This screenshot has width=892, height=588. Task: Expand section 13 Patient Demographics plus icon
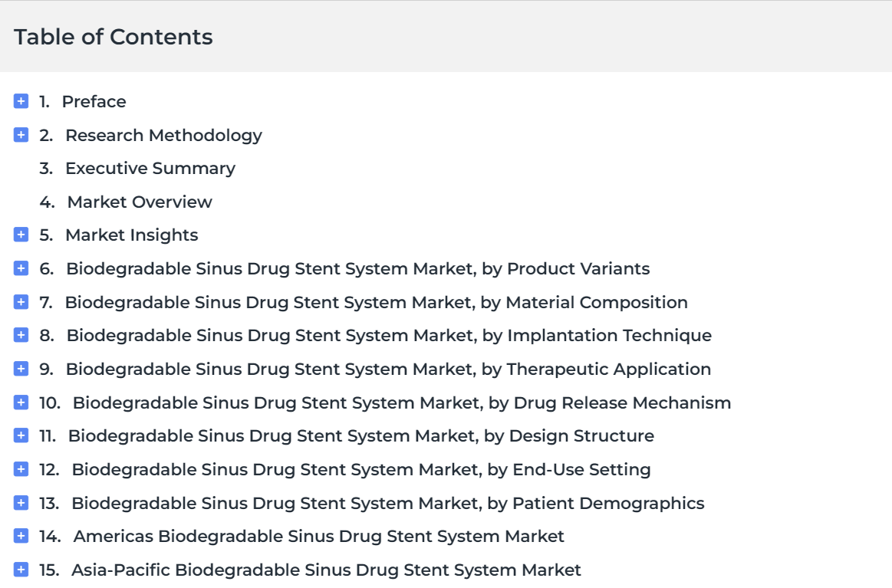(21, 503)
